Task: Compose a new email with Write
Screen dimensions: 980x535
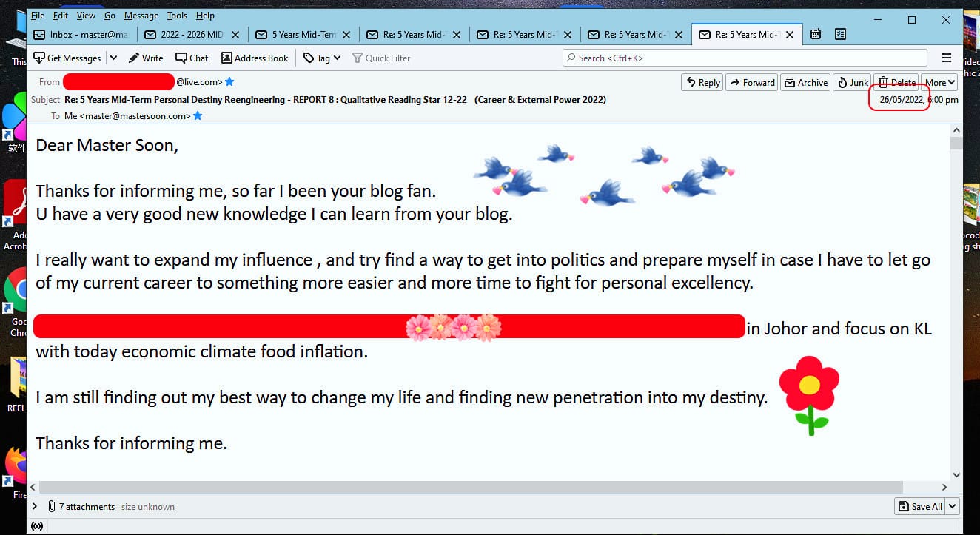Action: pyautogui.click(x=146, y=58)
